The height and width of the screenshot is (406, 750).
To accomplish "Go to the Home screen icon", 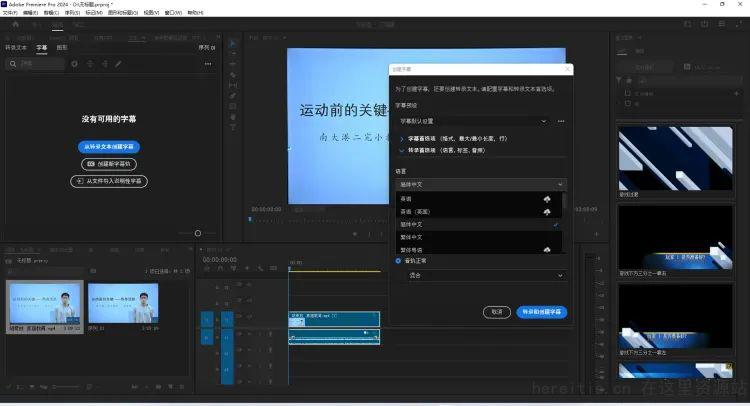I will point(15,24).
